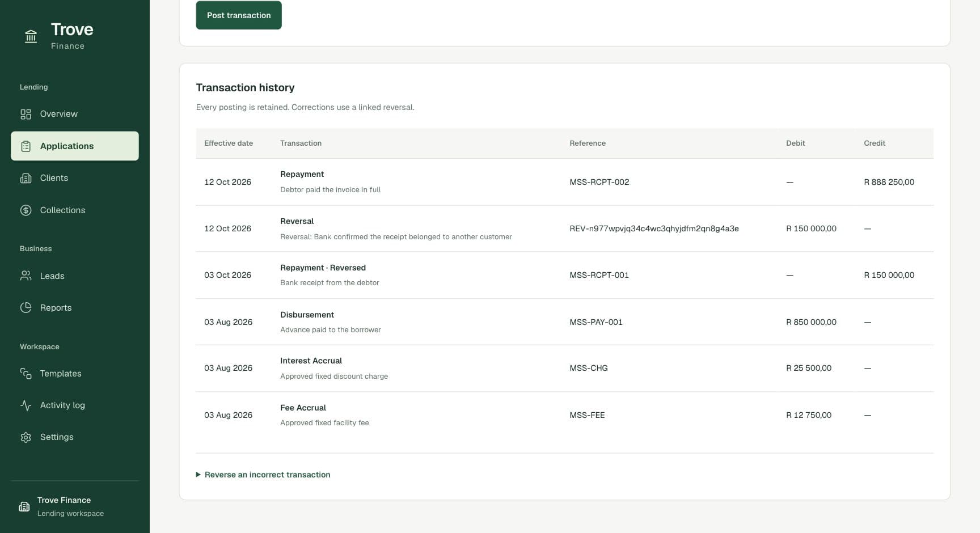Viewport: 980px width, 533px height.
Task: Click 'Advance paid to the borrower' description
Action: point(331,330)
